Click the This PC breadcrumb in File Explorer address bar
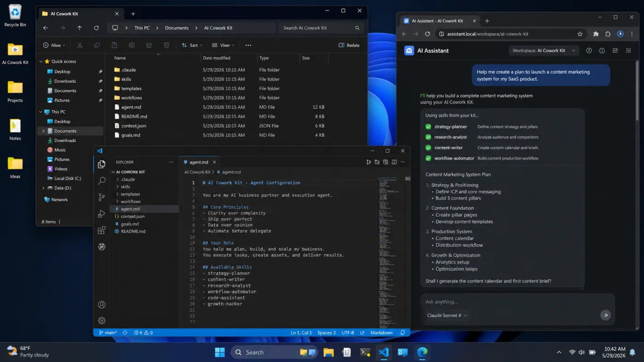This screenshot has height=362, width=644. tap(142, 28)
